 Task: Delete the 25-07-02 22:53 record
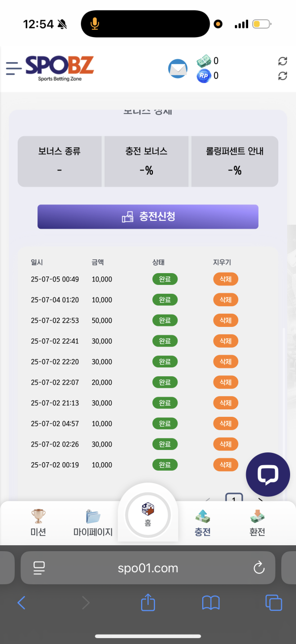coord(225,321)
